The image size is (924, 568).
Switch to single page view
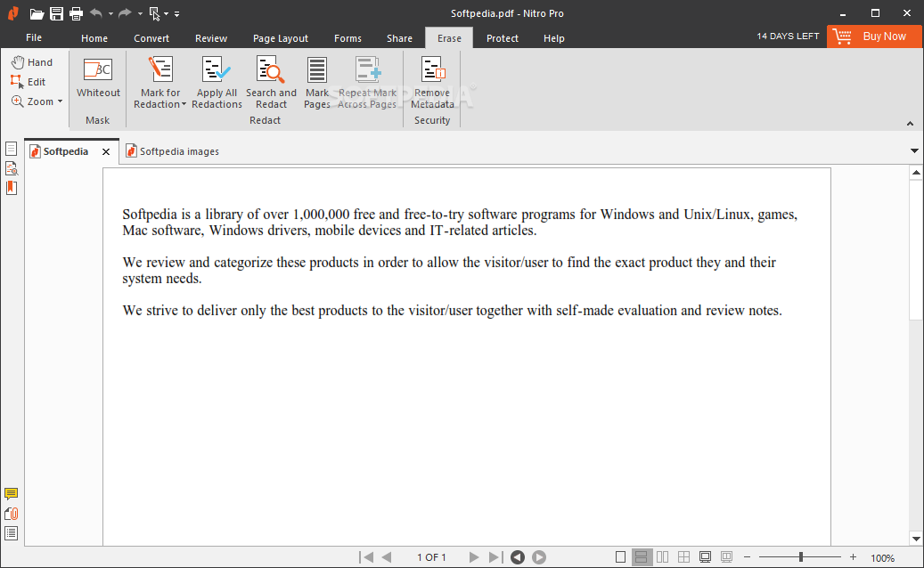(x=620, y=556)
